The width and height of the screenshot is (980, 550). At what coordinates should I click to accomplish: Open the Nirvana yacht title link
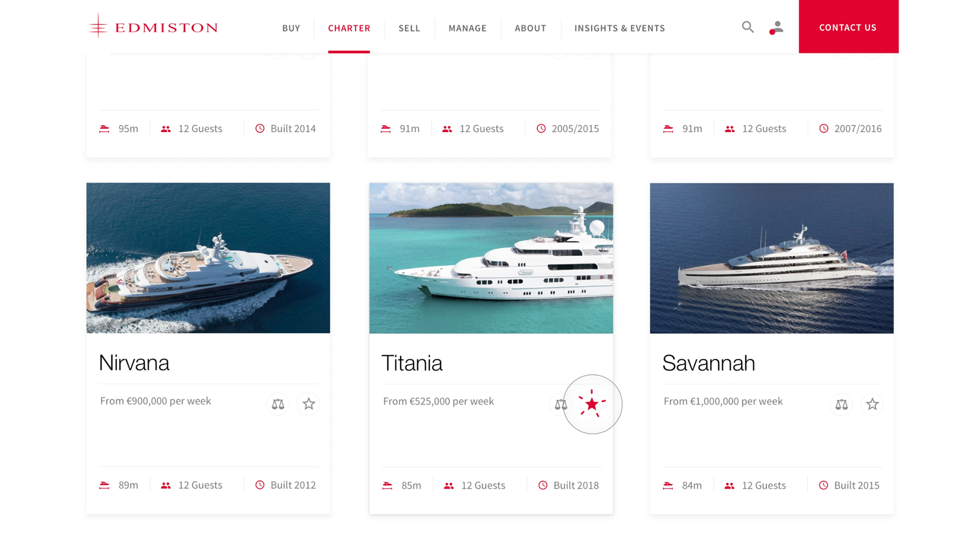pos(134,363)
